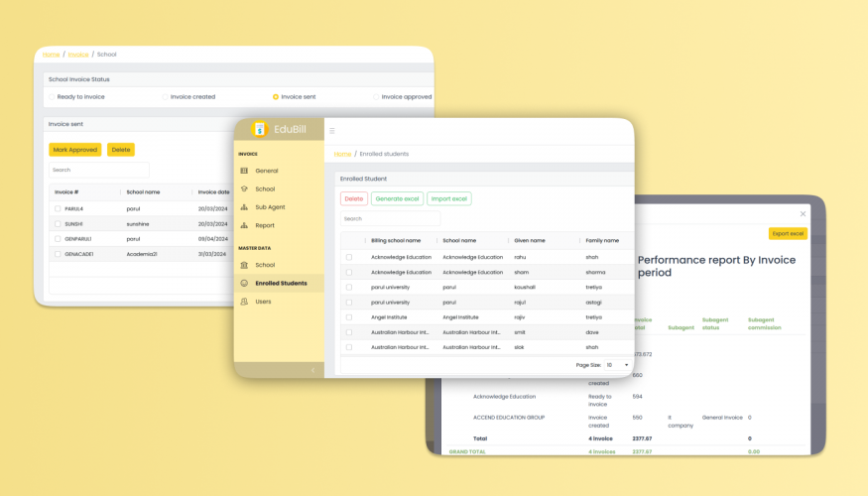This screenshot has height=496, width=868.
Task: Close the Performance report dialog
Action: [x=803, y=213]
